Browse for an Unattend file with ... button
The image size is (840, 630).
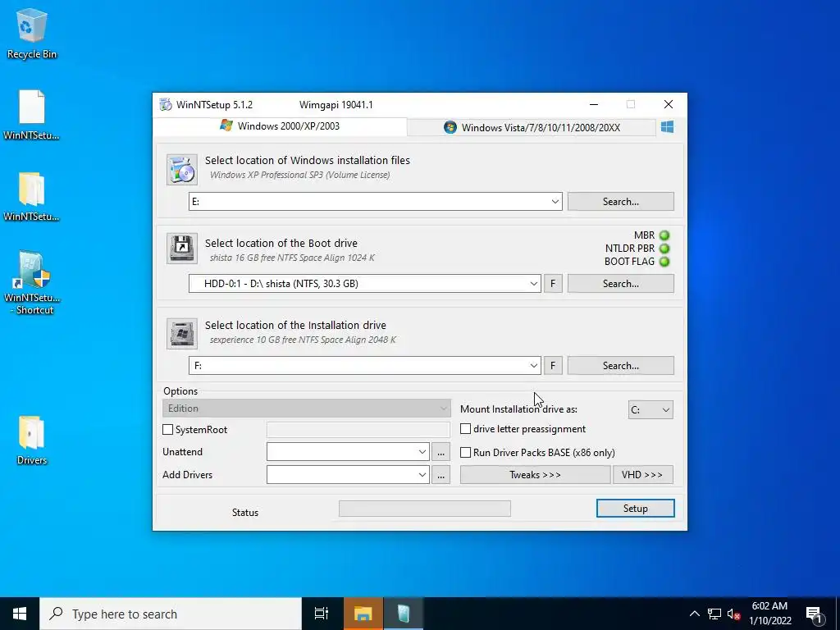tap(441, 452)
